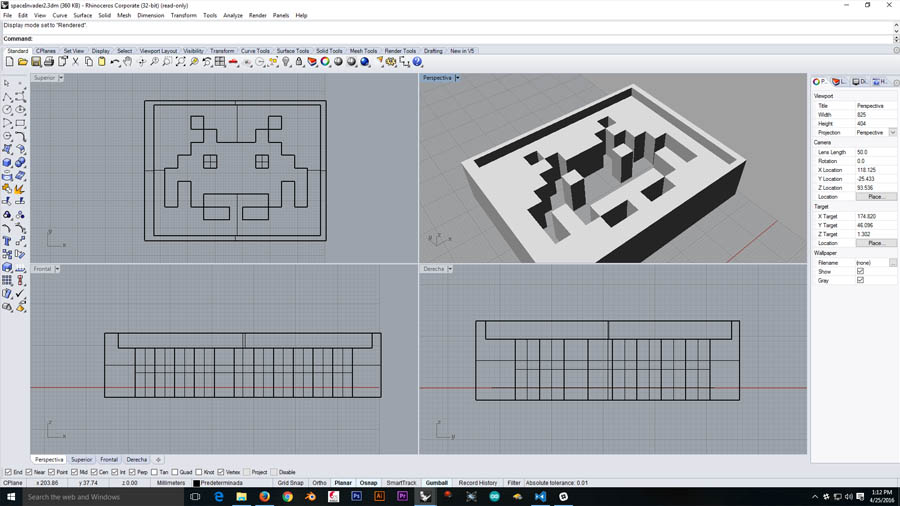Open the Surface menu
This screenshot has height=506, width=900.
(x=83, y=15)
